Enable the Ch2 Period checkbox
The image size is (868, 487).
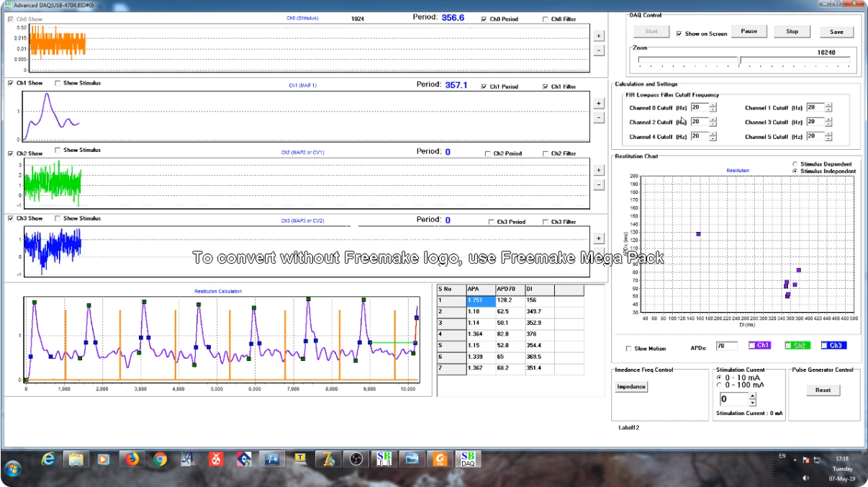click(x=488, y=153)
